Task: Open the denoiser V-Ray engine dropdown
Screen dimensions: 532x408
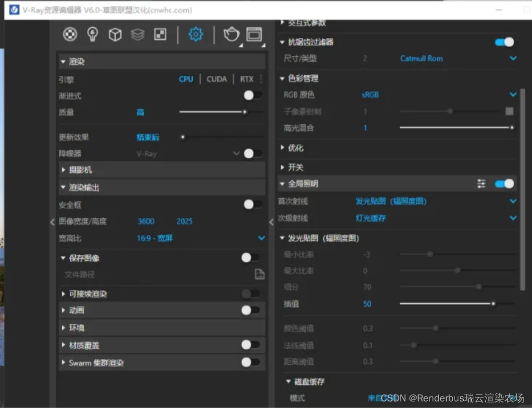Action: pyautogui.click(x=188, y=154)
